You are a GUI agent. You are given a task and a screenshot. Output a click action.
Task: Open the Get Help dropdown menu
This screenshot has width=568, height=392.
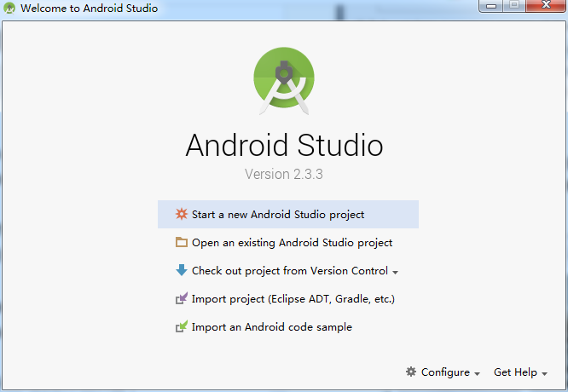point(520,372)
